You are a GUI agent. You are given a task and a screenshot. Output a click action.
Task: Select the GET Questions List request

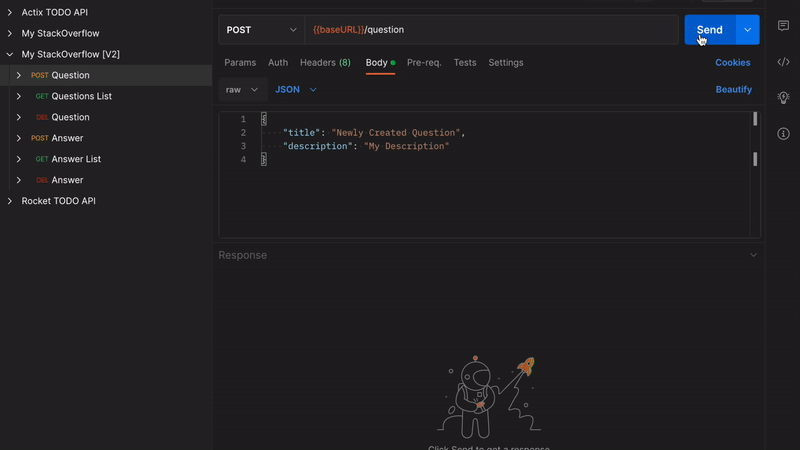(x=106, y=96)
